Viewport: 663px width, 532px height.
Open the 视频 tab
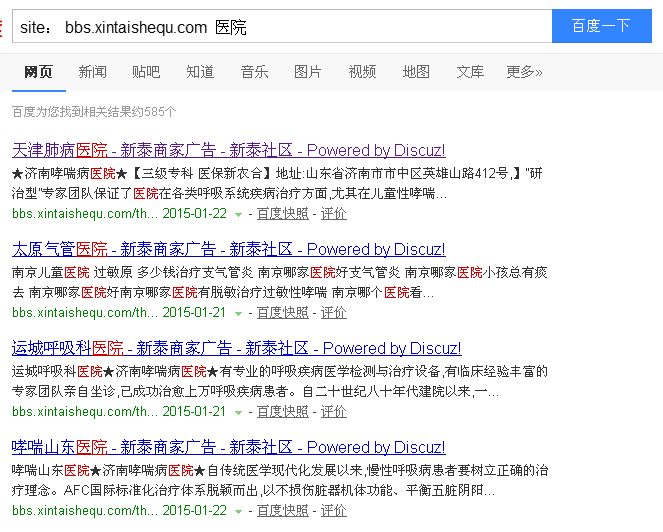tap(362, 72)
